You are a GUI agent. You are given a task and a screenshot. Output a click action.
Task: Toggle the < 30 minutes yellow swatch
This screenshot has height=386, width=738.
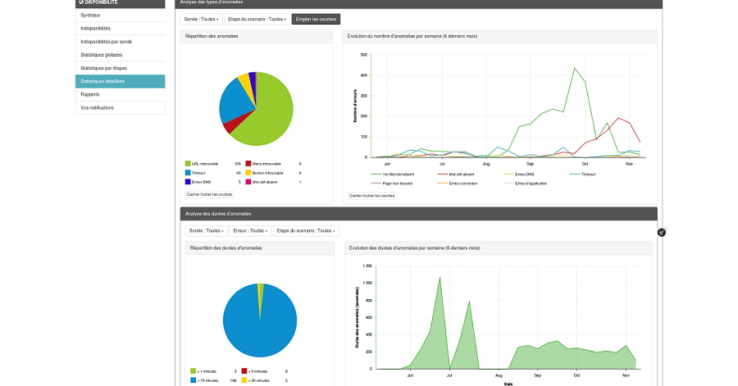(244, 380)
